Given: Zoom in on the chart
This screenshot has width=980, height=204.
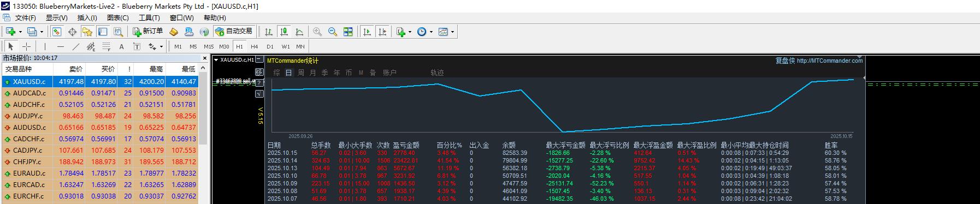Looking at the screenshot, I should 317,32.
